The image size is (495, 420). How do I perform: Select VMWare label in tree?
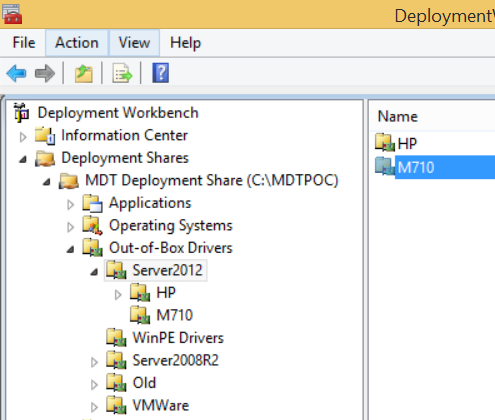(x=161, y=405)
